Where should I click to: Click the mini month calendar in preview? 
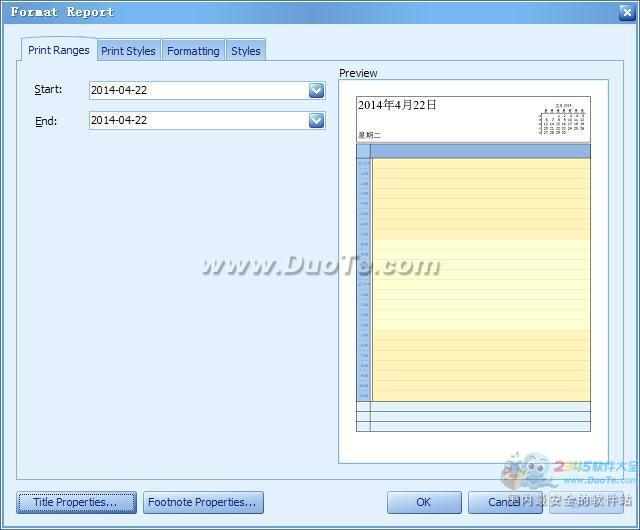[563, 119]
